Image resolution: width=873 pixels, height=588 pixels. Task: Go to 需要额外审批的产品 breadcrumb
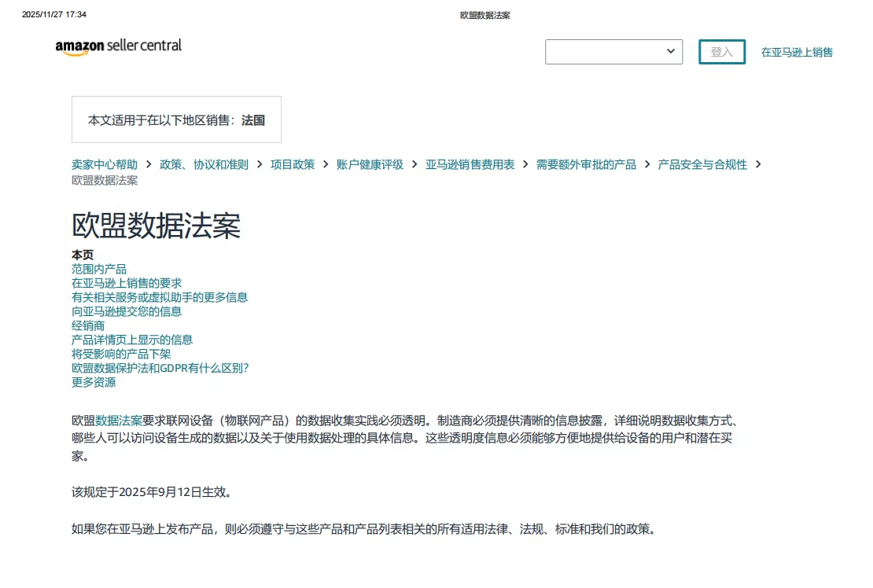pos(586,164)
